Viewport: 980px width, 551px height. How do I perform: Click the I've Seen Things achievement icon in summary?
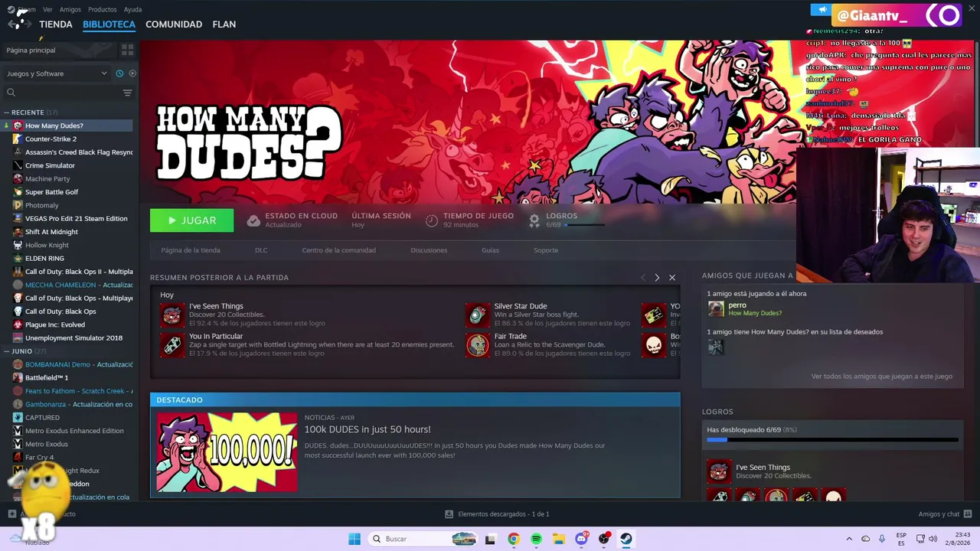(172, 315)
